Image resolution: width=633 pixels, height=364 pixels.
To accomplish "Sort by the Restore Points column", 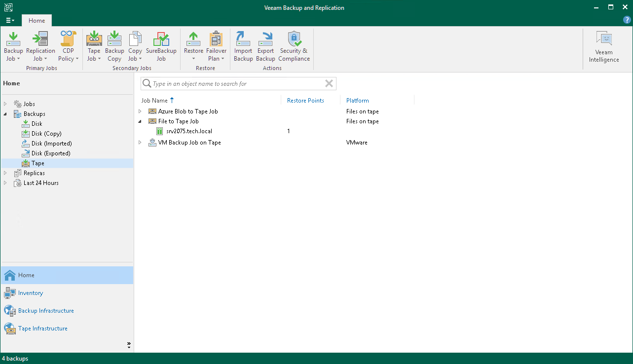I will click(x=305, y=101).
